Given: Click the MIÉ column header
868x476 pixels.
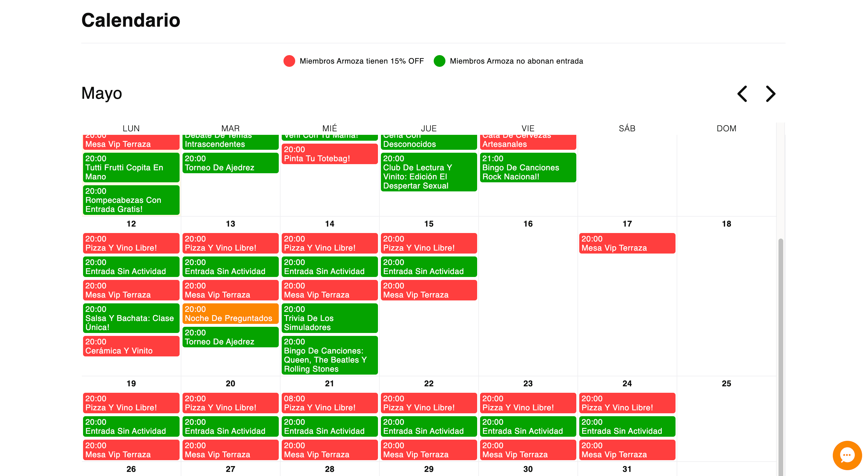Looking at the screenshot, I should [330, 128].
